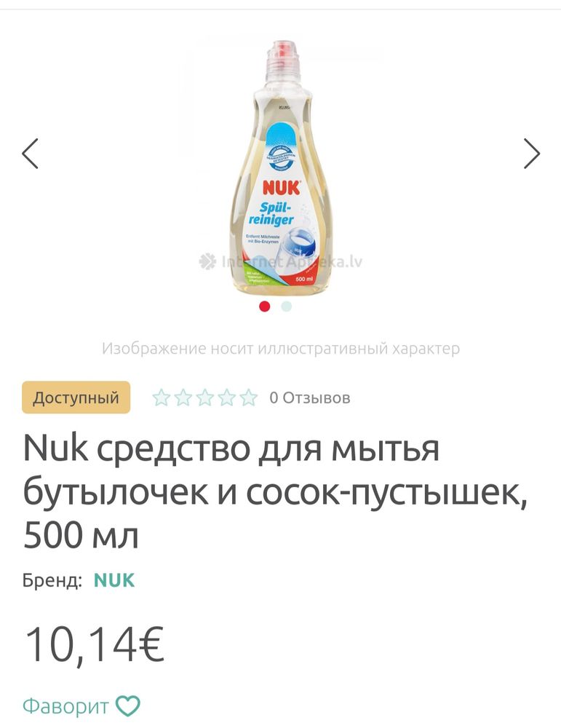Tap the next image chevron arrow
561x728 pixels.
coord(532,154)
